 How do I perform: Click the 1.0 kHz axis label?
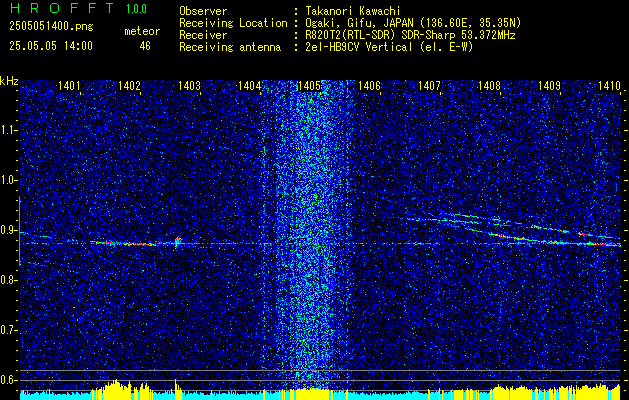point(8,181)
